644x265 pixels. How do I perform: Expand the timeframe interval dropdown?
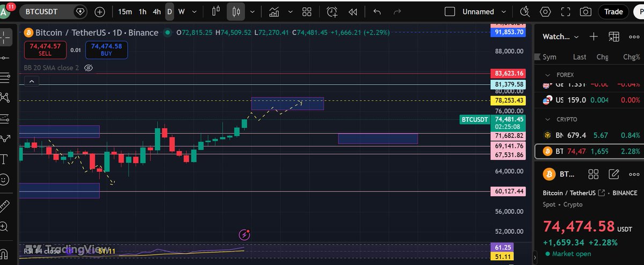pos(195,11)
